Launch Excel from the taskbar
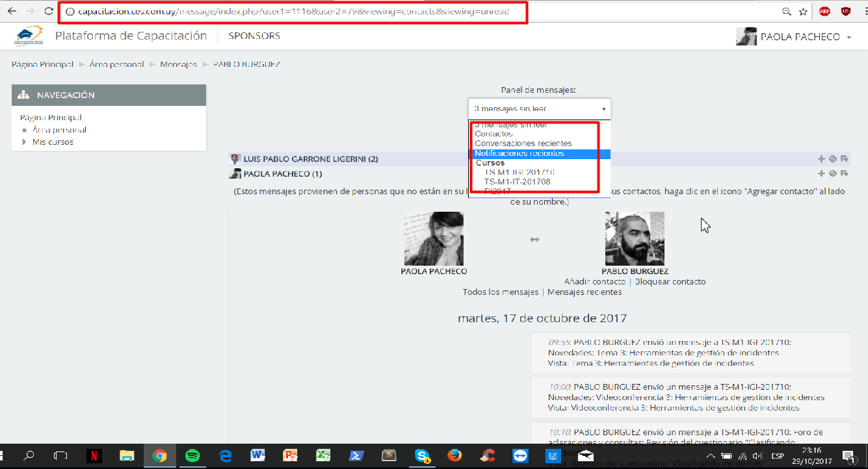The height and width of the screenshot is (469, 868). [x=323, y=455]
